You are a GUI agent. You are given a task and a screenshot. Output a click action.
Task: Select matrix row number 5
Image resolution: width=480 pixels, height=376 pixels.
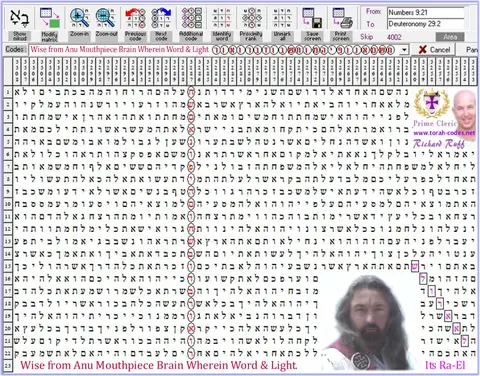tap(8, 141)
